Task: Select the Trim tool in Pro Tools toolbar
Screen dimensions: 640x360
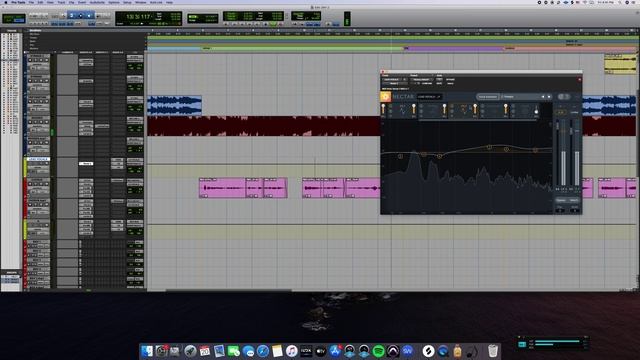Action: 72,16
